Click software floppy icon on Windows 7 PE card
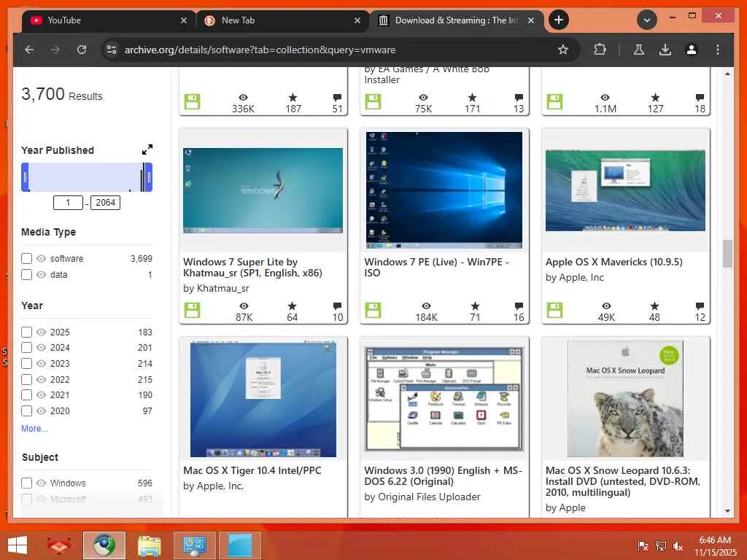This screenshot has height=560, width=747. click(x=373, y=311)
